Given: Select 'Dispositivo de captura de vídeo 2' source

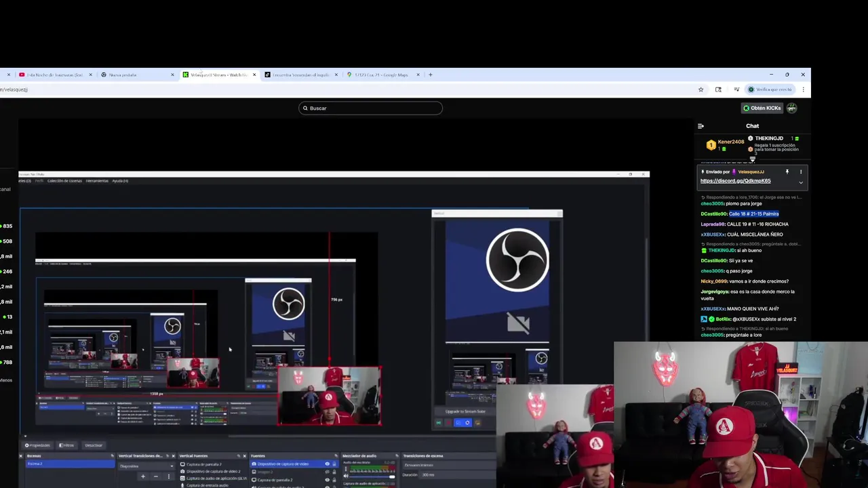Looking at the screenshot, I should pyautogui.click(x=211, y=471).
